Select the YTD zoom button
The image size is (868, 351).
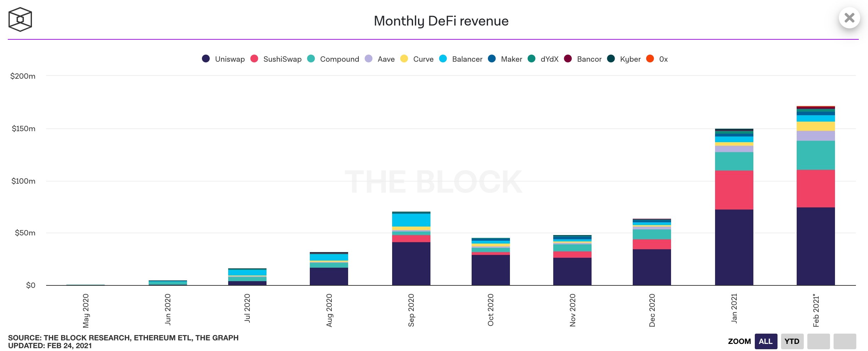coord(792,341)
